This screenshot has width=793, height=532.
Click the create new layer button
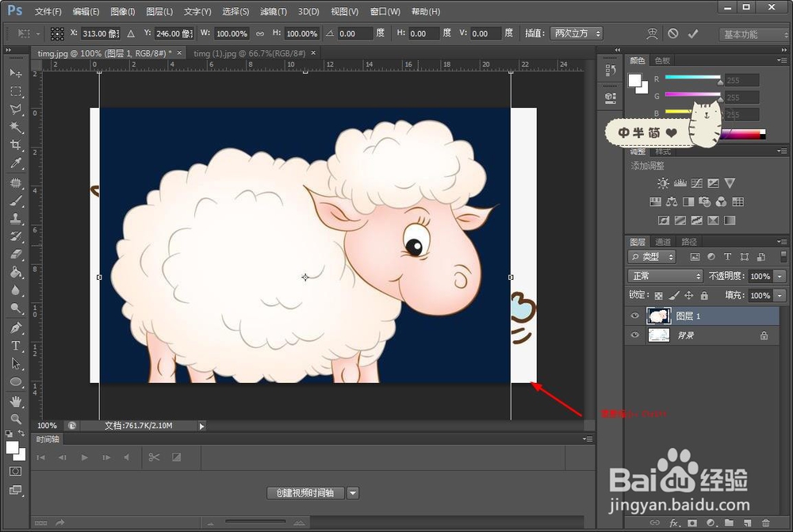point(747,522)
